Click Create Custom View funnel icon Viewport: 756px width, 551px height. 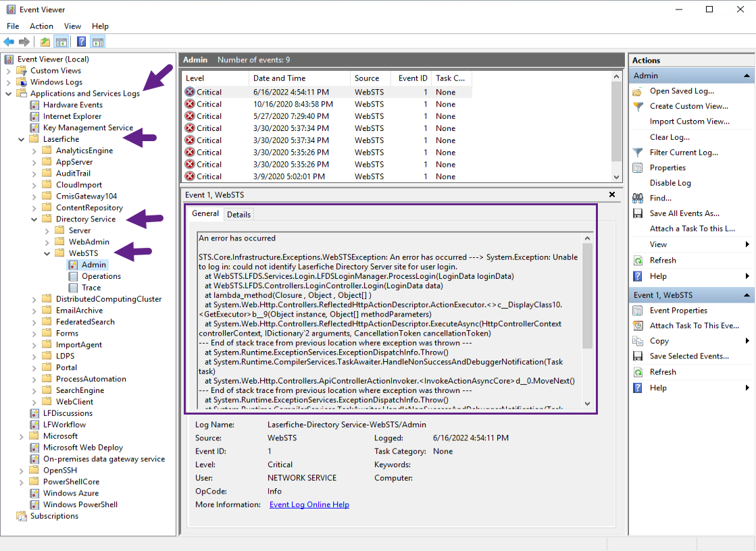(x=637, y=107)
